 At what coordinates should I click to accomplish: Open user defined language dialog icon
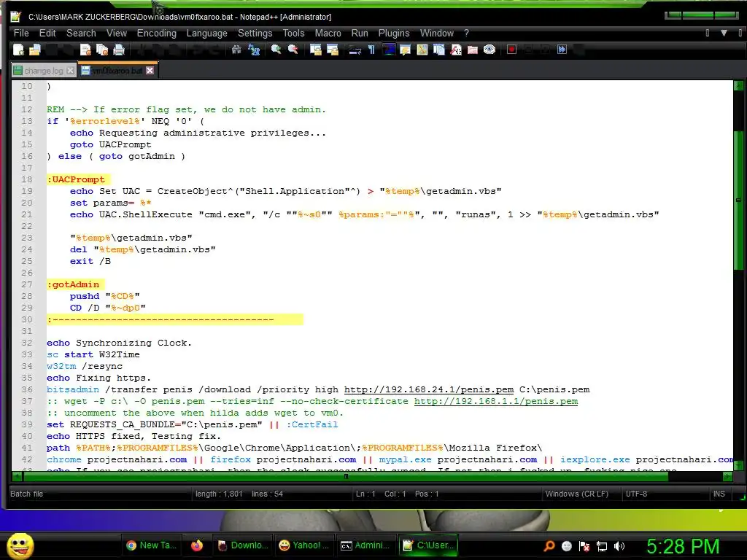[x=406, y=50]
